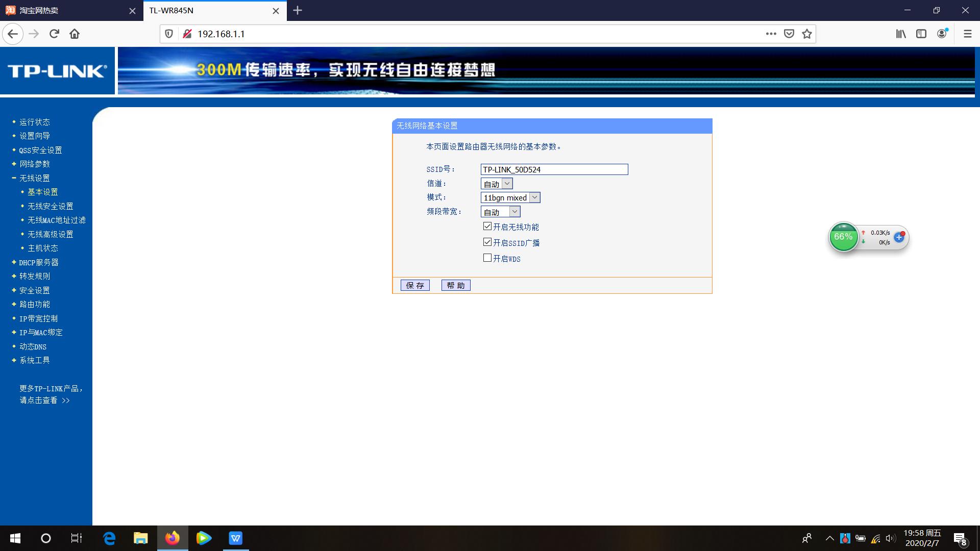The image size is (980, 551).
Task: Click the Firefox home icon
Action: point(75,34)
